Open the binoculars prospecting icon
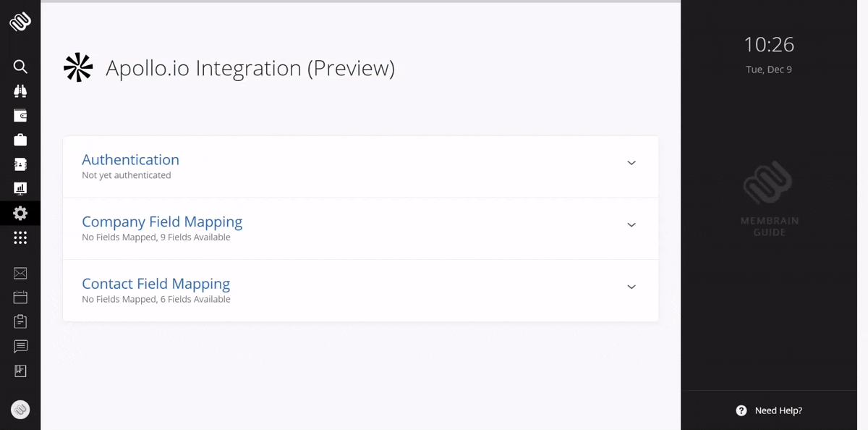The image size is (868, 430). (x=20, y=91)
